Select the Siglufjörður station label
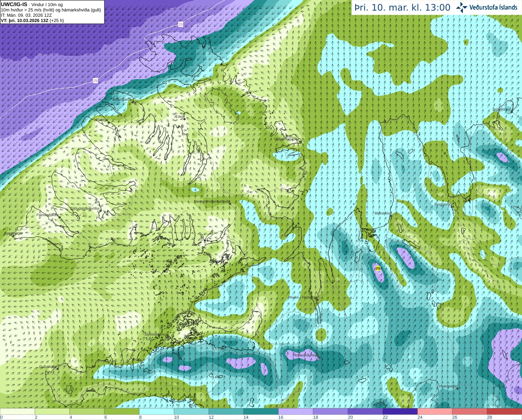This screenshot has width=522, height=420. tap(502, 110)
